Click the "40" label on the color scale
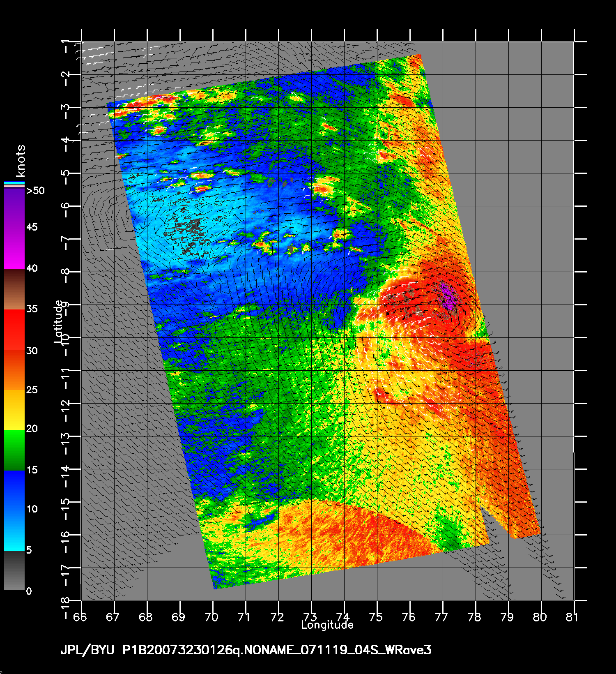This screenshot has height=674, width=616. (32, 268)
